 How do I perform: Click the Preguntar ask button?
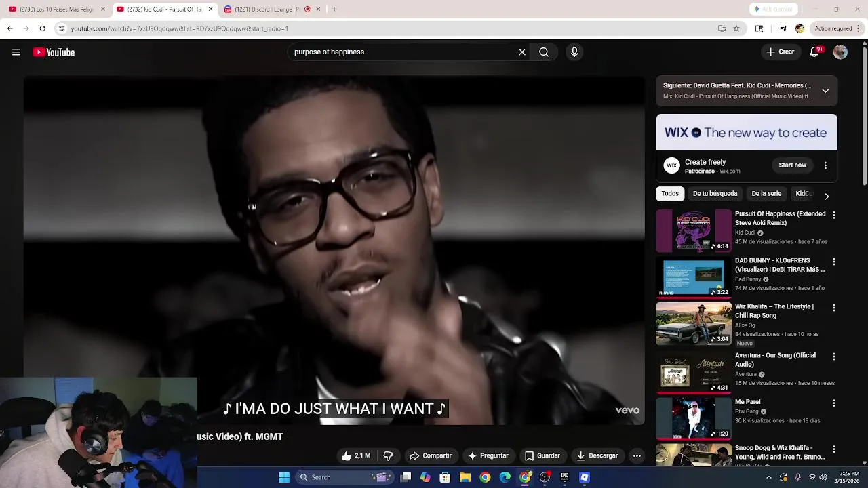click(488, 456)
